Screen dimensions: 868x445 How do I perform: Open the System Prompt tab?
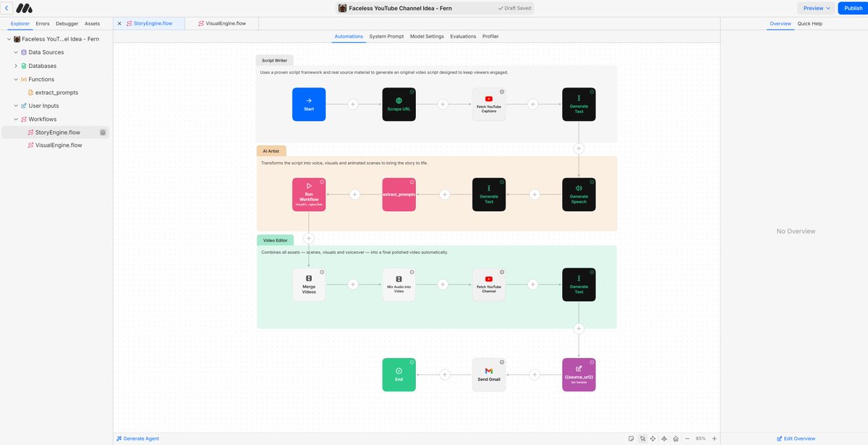tap(386, 36)
